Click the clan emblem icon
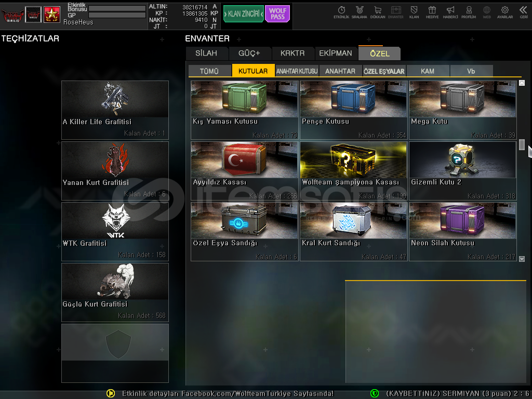The image size is (532, 399). 33,15
